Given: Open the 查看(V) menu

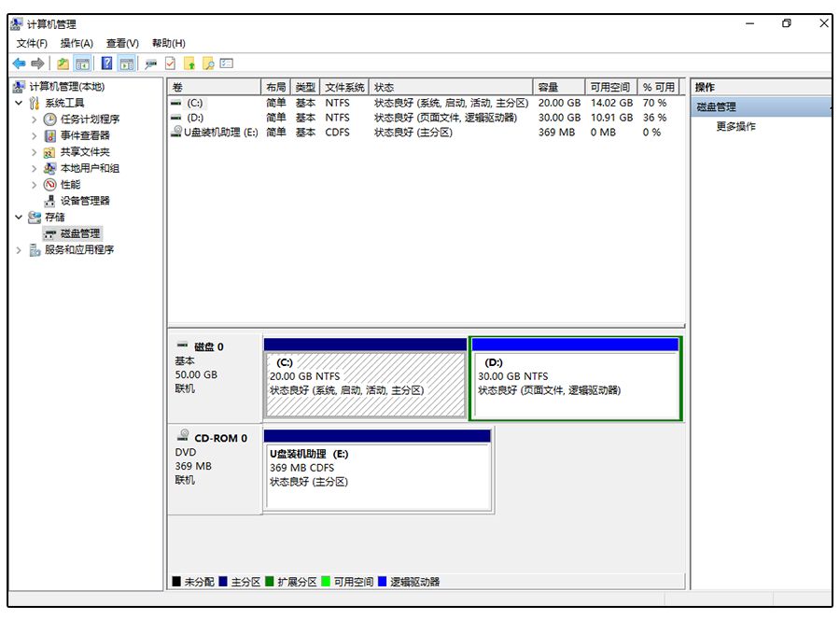Looking at the screenshot, I should 122,43.
